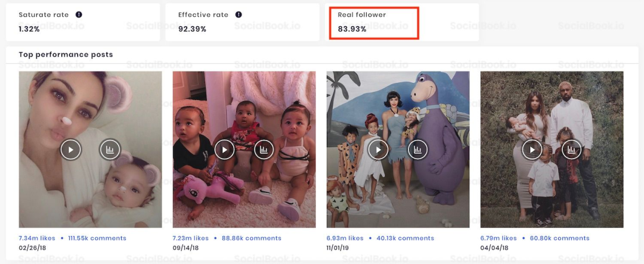This screenshot has height=264, width=644.
Task: Click the Saturate rate info icon
Action: [x=79, y=14]
